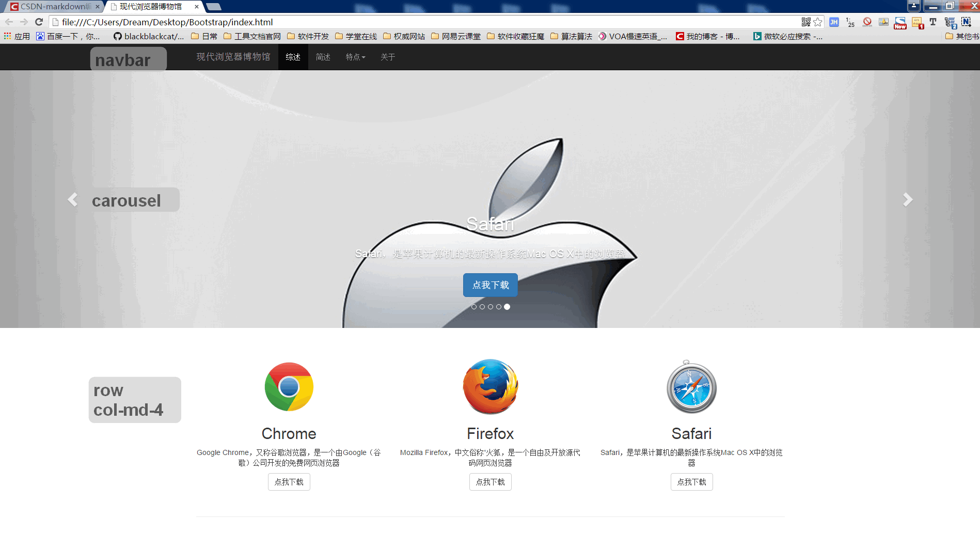Select the third carousel indicator dot
The image size is (980, 533).
click(x=491, y=307)
